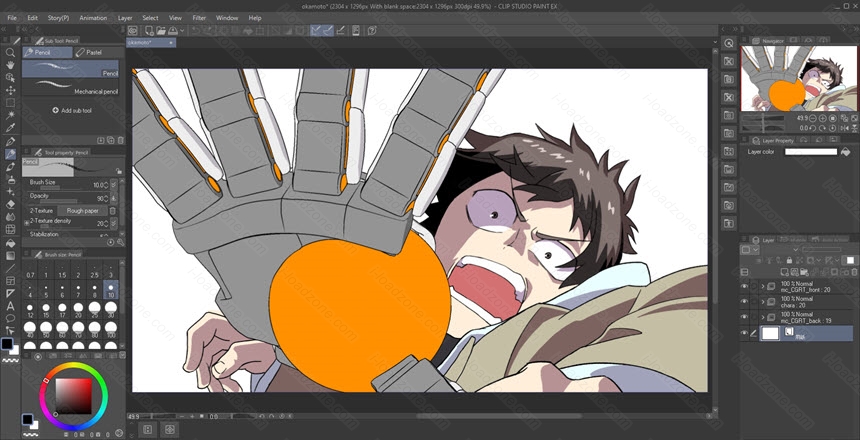Select the Auto select magic wand tool

tap(10, 116)
